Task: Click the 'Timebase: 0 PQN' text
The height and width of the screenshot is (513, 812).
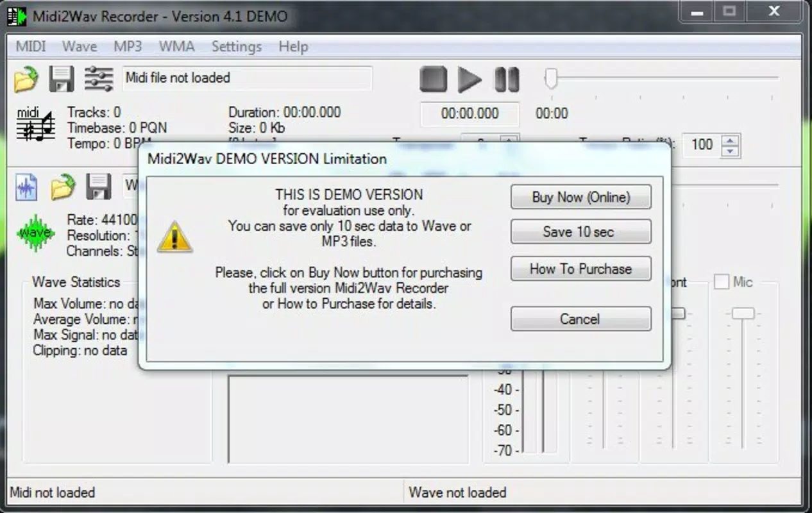Action: tap(117, 128)
